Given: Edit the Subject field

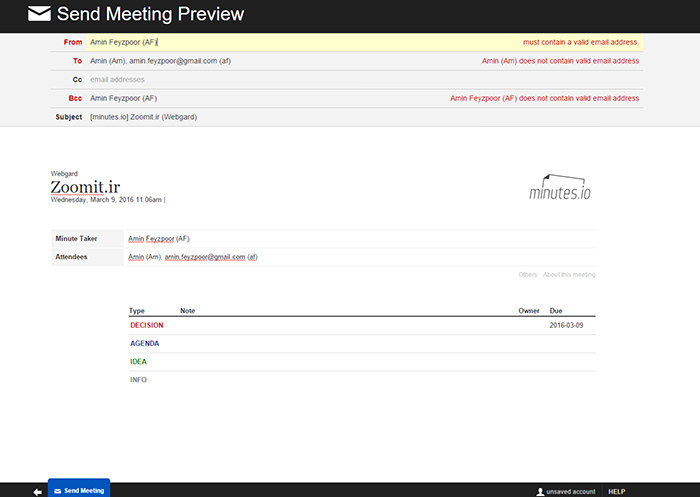Looking at the screenshot, I should (364, 117).
